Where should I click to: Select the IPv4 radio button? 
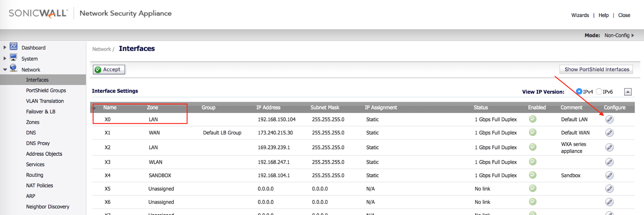(x=579, y=92)
